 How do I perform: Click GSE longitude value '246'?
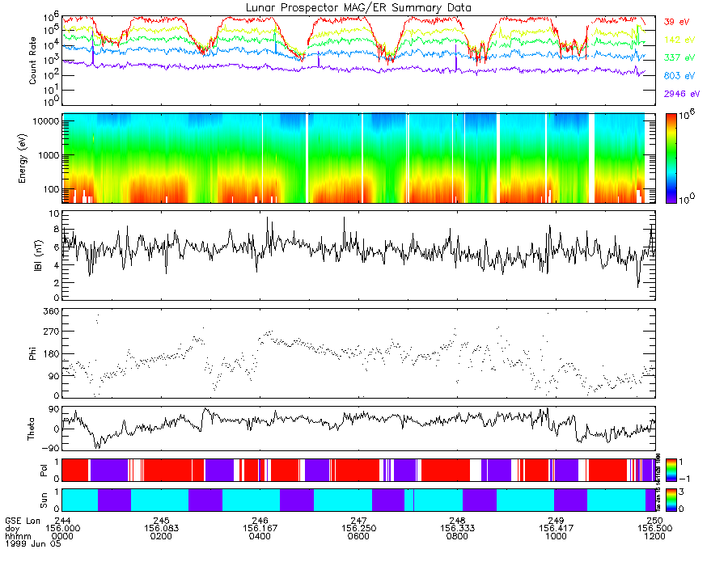pyautogui.click(x=260, y=521)
